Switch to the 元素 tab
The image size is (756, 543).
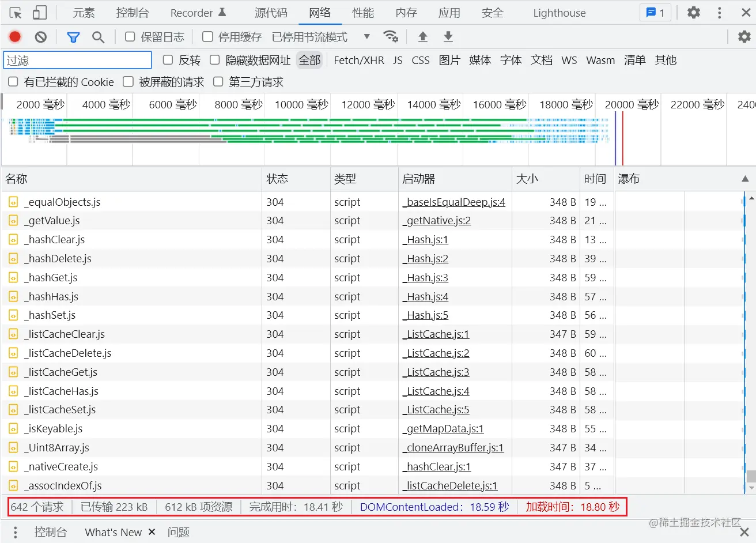(84, 13)
